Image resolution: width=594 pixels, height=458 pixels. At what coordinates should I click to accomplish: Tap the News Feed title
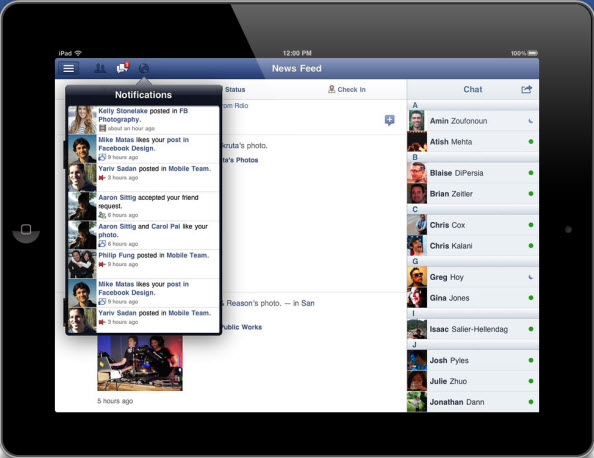click(297, 69)
